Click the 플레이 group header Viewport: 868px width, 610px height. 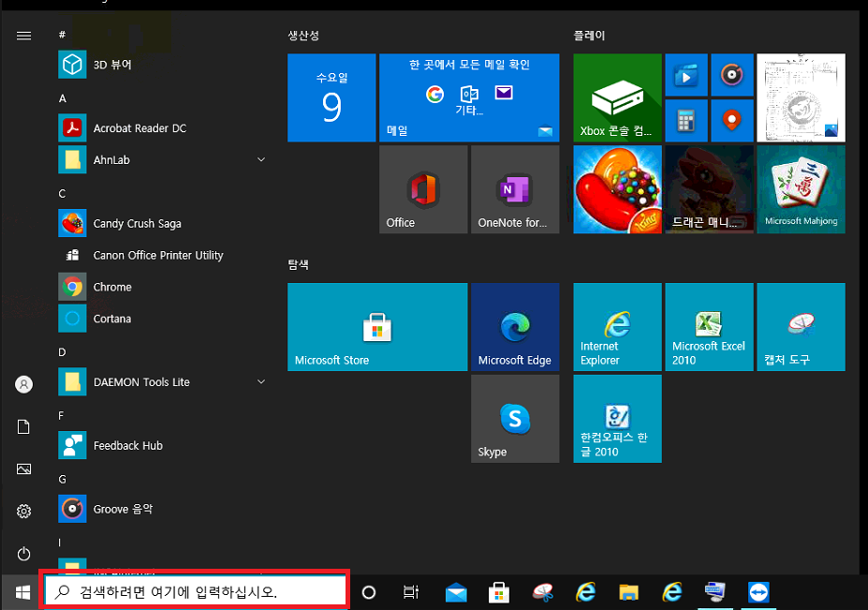[x=589, y=36]
